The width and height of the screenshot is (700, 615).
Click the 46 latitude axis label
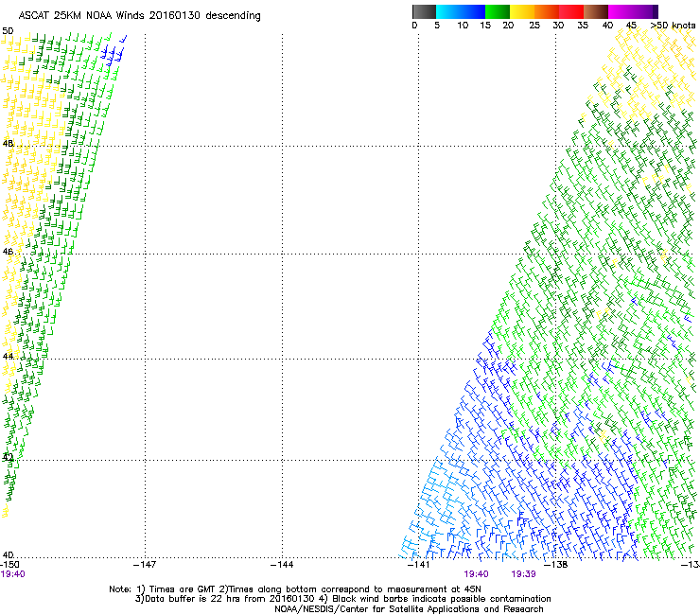[8, 252]
